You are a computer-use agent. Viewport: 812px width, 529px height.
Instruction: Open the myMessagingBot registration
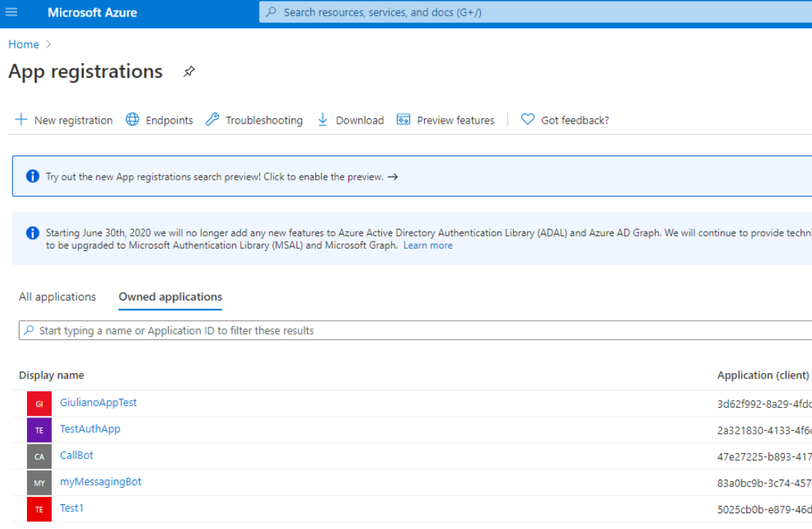coord(100,482)
